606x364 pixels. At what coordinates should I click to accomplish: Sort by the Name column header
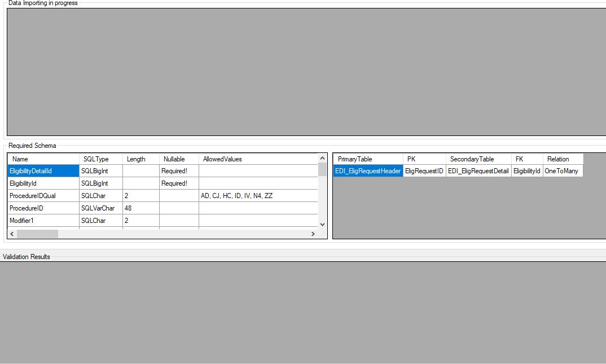click(43, 159)
